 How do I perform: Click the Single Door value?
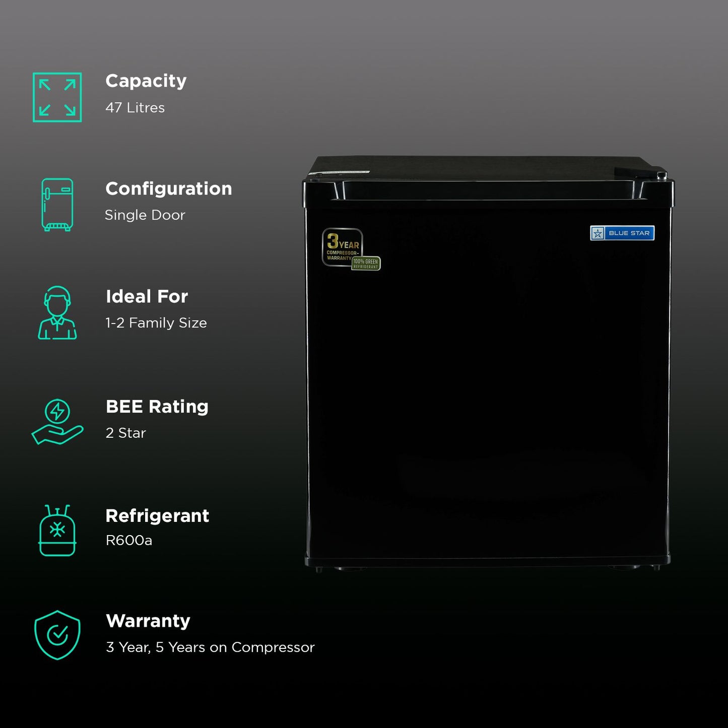[x=145, y=215]
